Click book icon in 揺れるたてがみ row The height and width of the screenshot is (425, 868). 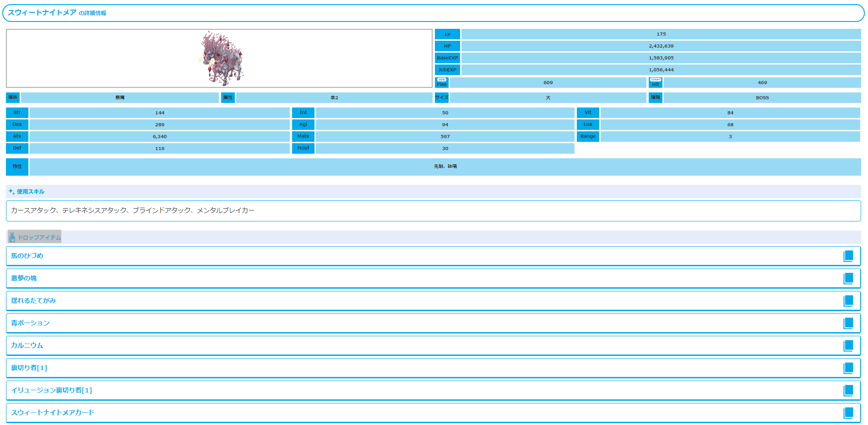coord(848,301)
